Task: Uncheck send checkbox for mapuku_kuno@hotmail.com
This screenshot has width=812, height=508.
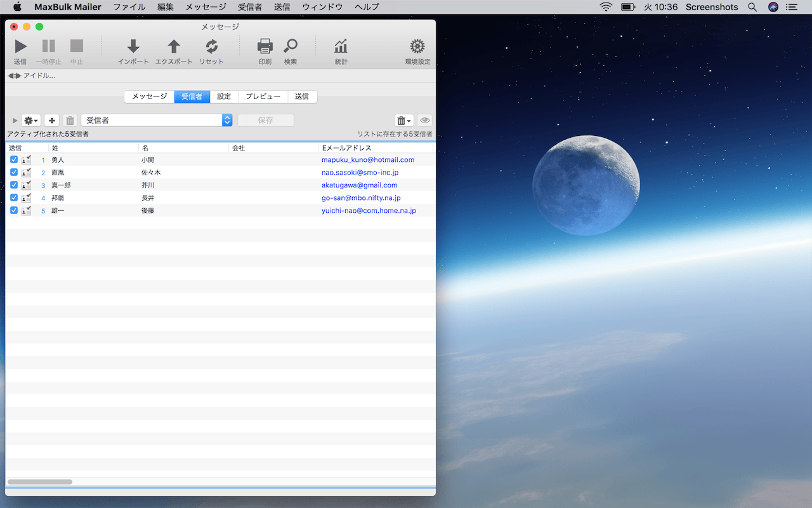Action: click(14, 159)
